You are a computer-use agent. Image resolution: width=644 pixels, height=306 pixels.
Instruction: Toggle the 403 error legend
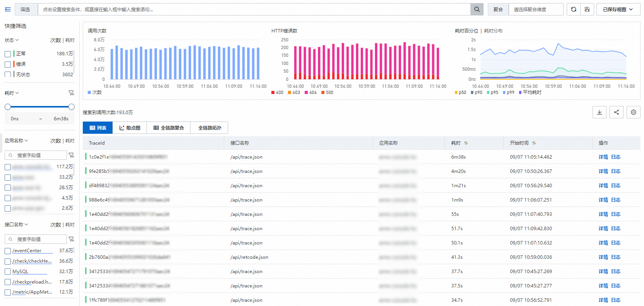tap(294, 92)
